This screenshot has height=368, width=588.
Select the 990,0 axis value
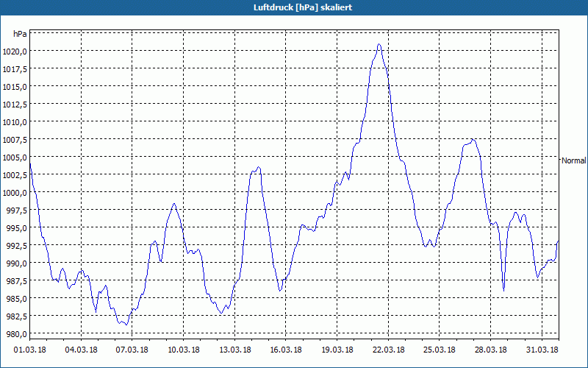click(x=16, y=263)
